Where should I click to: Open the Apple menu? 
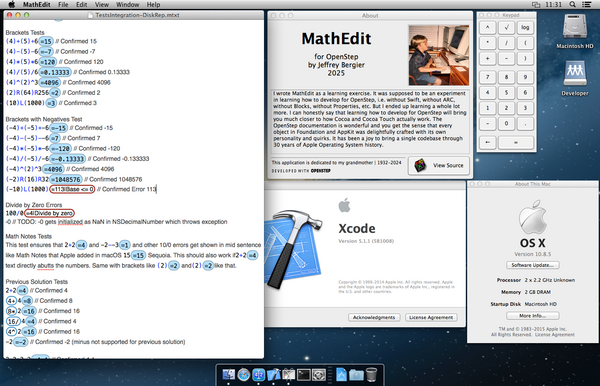[11, 5]
